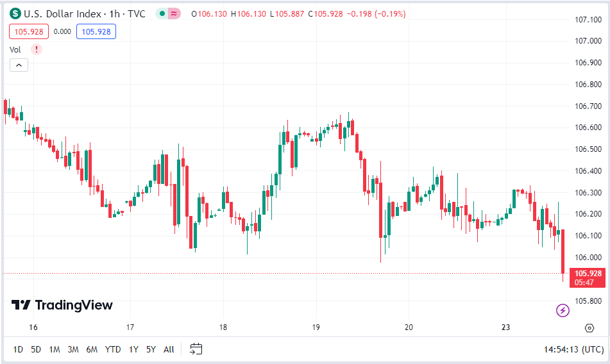
Task: Click the U.S. Dollar Index title text
Action: (x=62, y=14)
